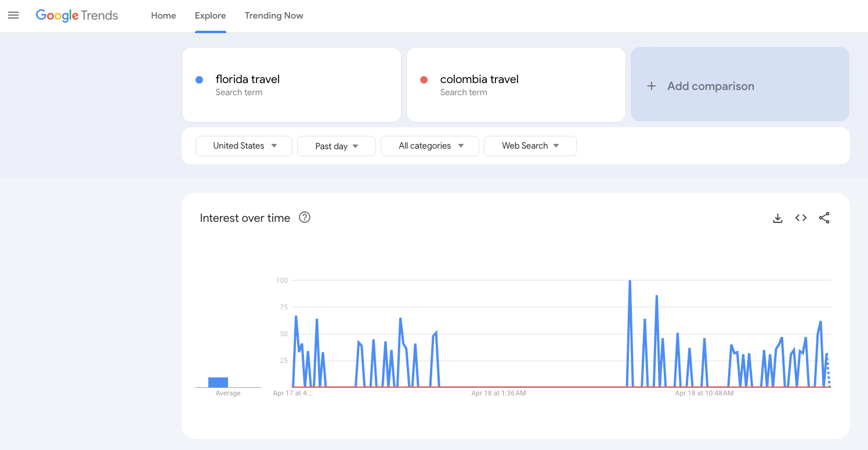Click the 'Apr 17 at 4:…' axis label
Screen dimensions: 868x450
[293, 393]
